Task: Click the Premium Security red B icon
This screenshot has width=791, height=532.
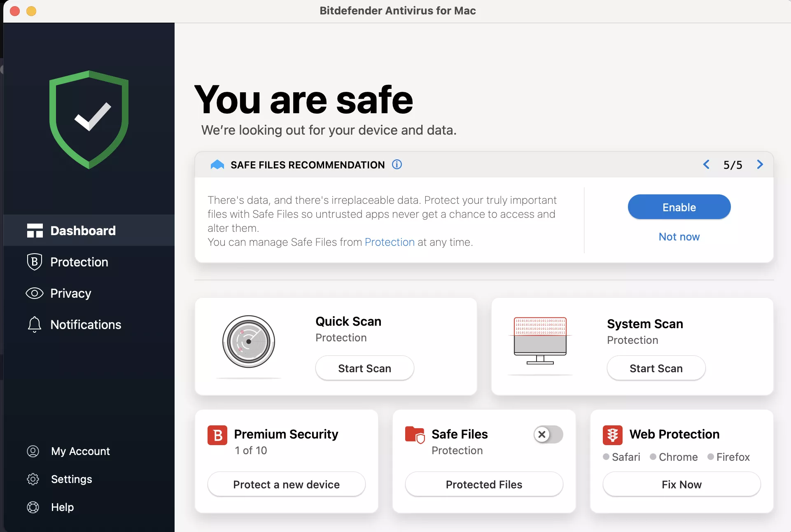Action: pyautogui.click(x=217, y=435)
